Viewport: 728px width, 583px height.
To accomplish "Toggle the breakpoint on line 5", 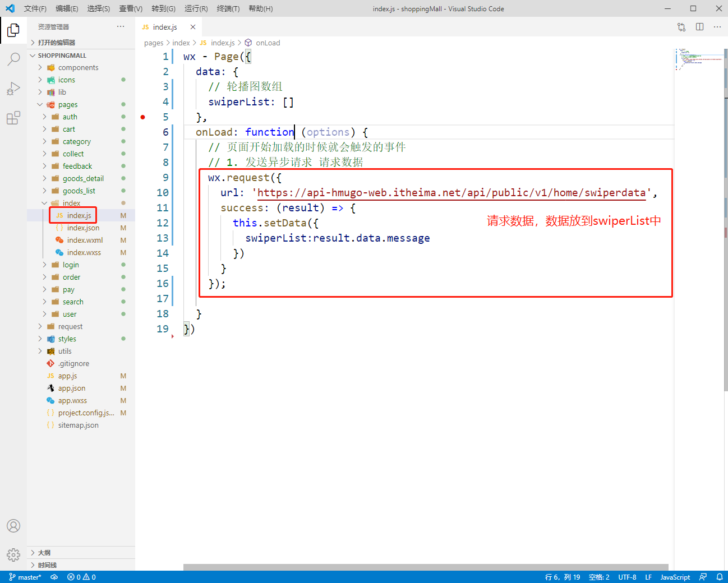I will 143,117.
